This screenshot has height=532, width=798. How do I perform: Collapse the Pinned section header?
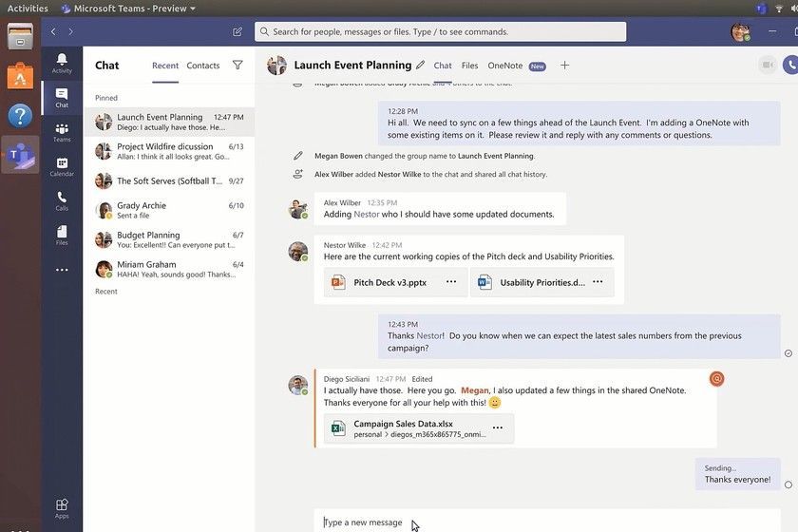pyautogui.click(x=106, y=98)
